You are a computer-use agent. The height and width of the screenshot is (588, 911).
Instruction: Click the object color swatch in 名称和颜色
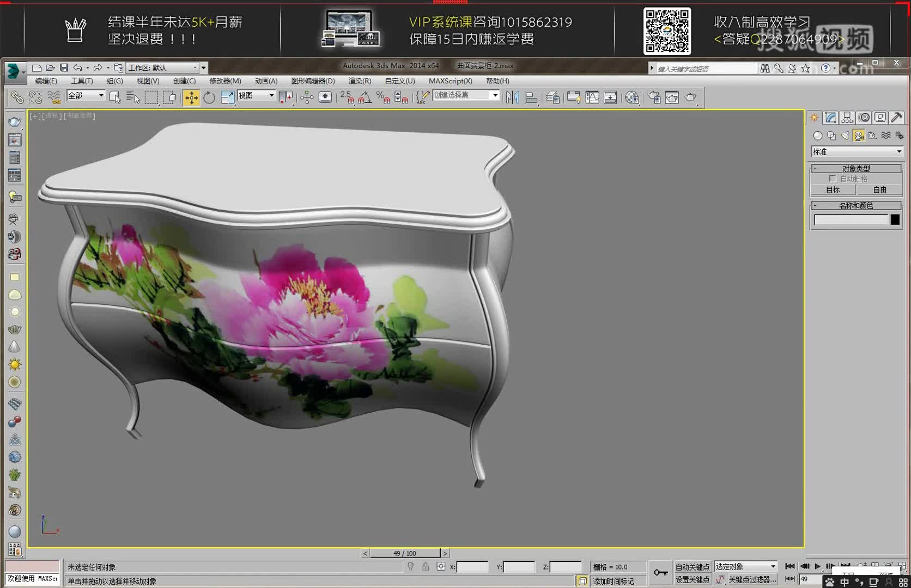895,219
